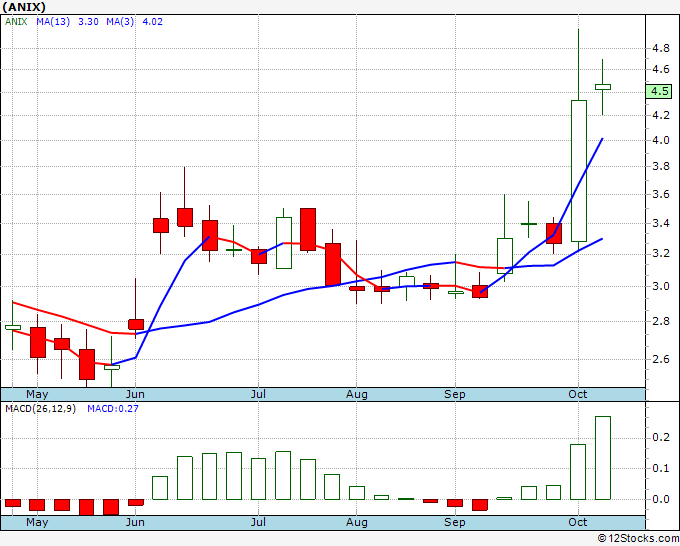Click the Sep label on MACD timeline
The image size is (680, 546).
[x=454, y=522]
